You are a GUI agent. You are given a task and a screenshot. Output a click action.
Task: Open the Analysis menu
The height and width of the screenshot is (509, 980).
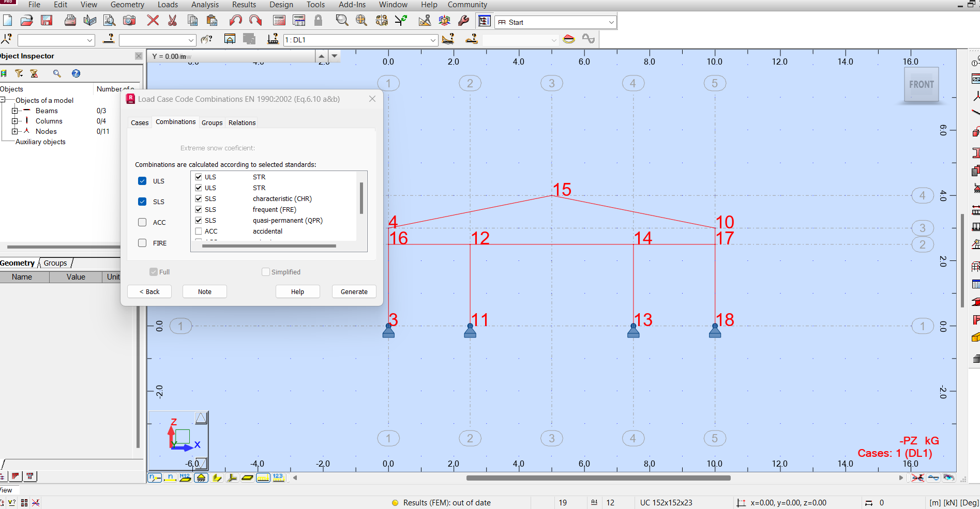pyautogui.click(x=205, y=5)
